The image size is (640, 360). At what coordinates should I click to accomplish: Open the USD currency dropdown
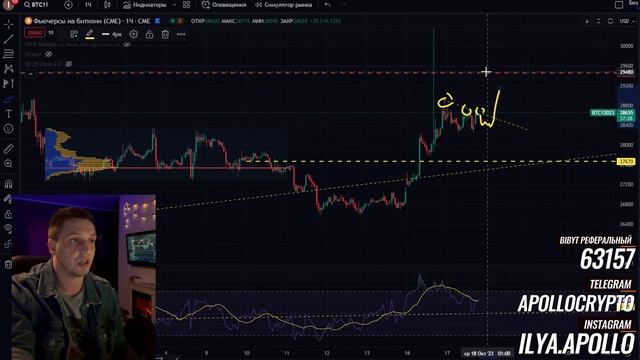627,21
